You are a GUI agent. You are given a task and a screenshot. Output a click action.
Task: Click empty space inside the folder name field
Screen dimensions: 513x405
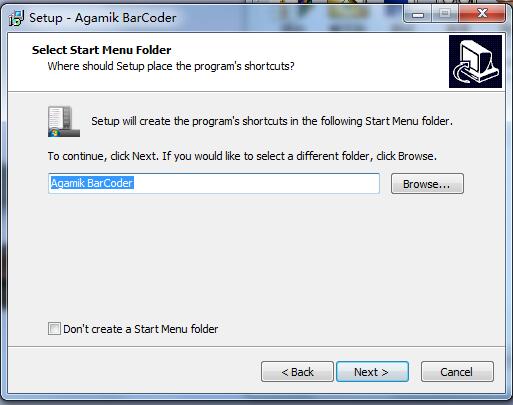coord(257,183)
